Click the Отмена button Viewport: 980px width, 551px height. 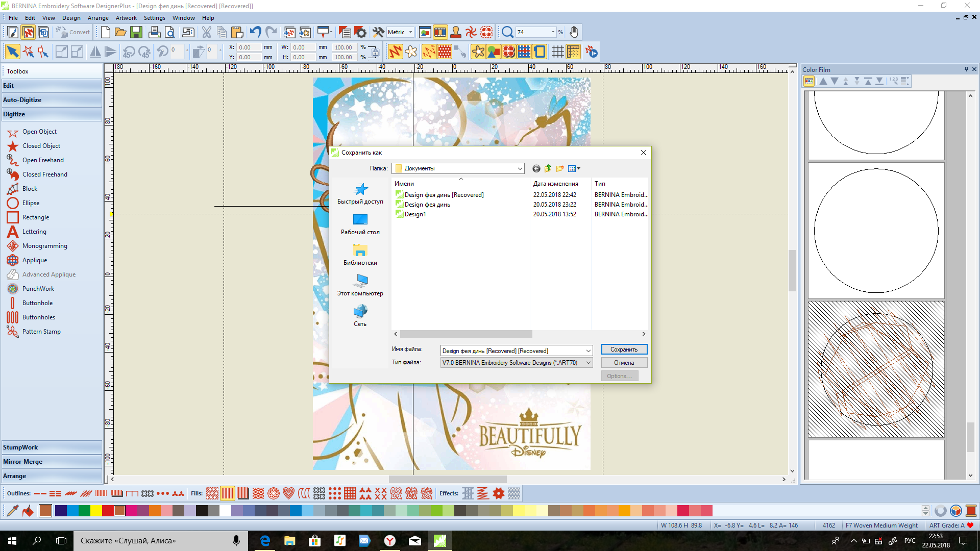624,363
